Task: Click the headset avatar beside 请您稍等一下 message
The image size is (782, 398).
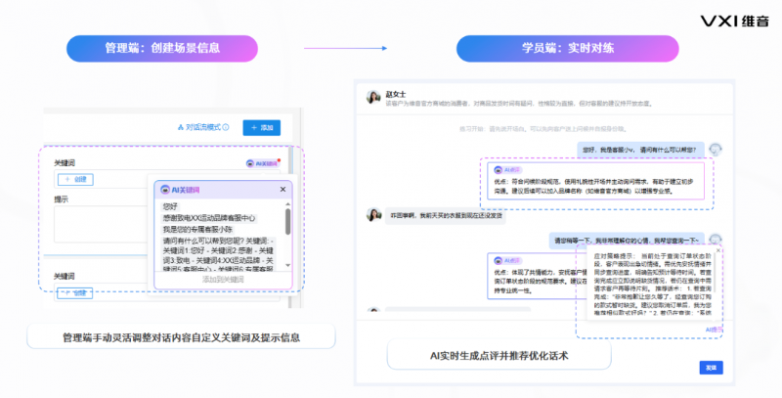Action: pos(715,240)
